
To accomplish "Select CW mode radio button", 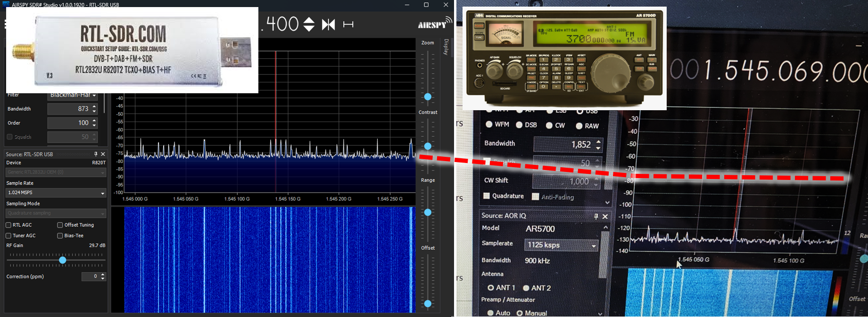I will [x=549, y=125].
